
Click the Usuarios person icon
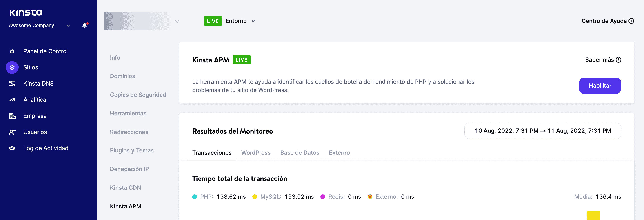pyautogui.click(x=12, y=132)
